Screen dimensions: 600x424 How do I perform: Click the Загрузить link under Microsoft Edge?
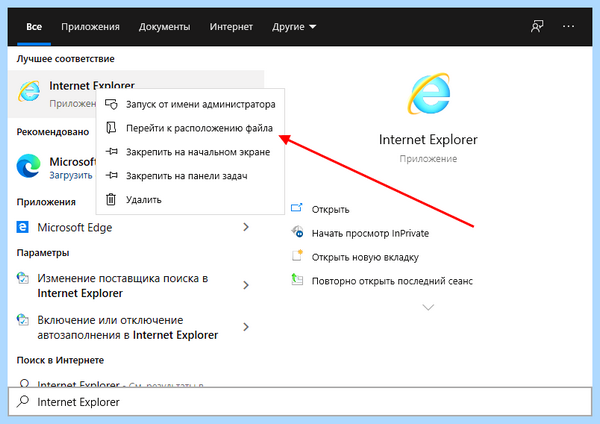[71, 175]
